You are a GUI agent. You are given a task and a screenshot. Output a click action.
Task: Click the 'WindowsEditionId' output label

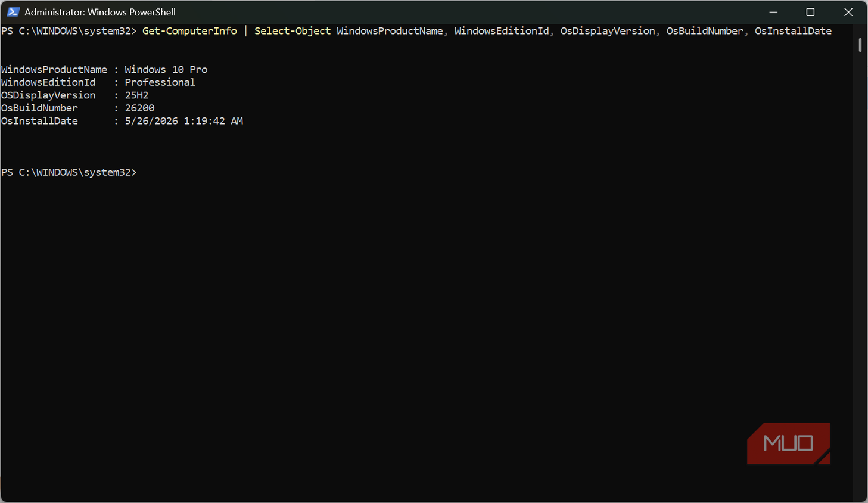[x=48, y=82]
